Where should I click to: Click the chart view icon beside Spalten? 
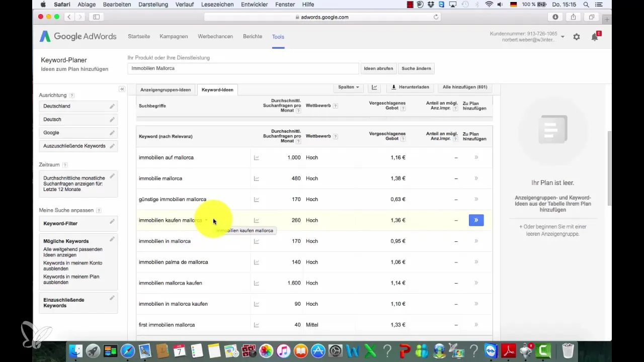point(374,87)
